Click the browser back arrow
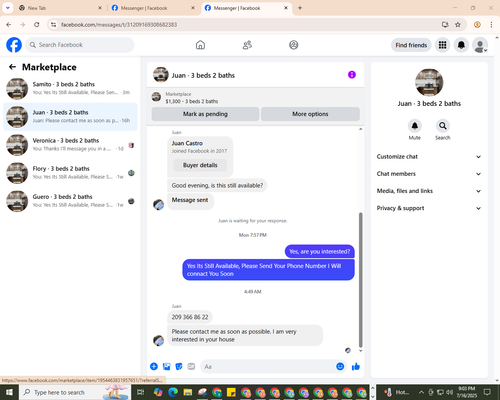This screenshot has height=400, width=500. (x=9, y=25)
